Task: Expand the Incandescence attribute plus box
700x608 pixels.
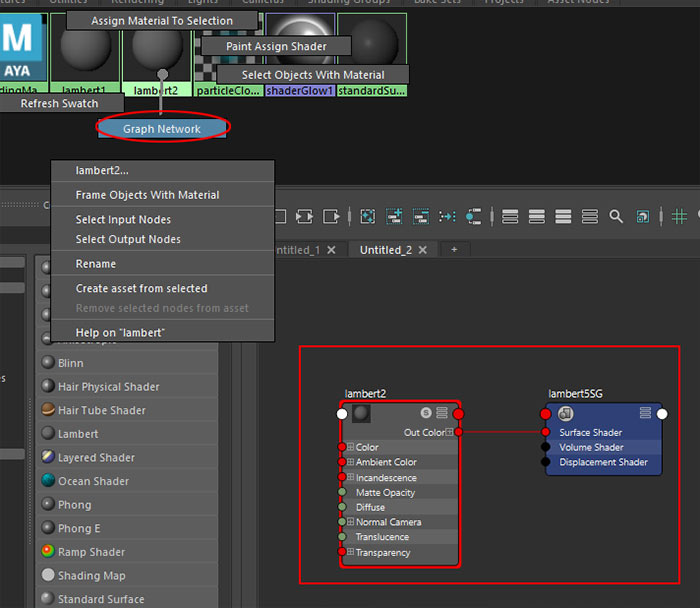Action: (x=351, y=478)
